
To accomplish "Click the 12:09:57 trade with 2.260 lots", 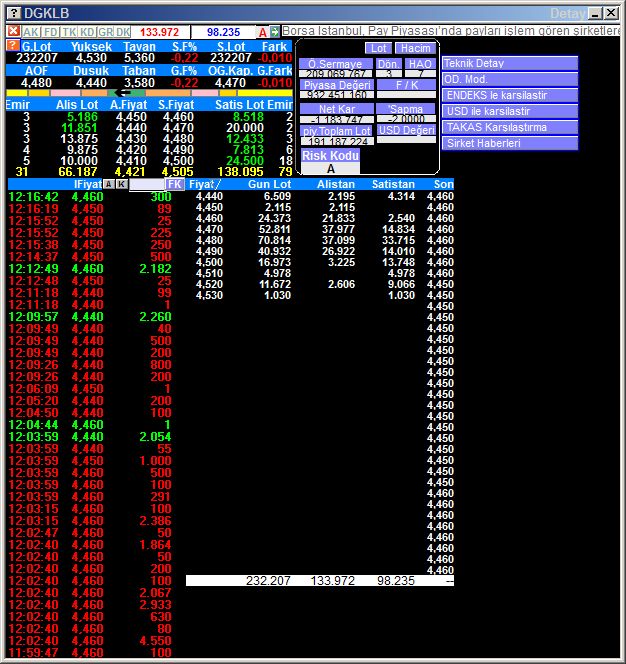I will [x=90, y=317].
